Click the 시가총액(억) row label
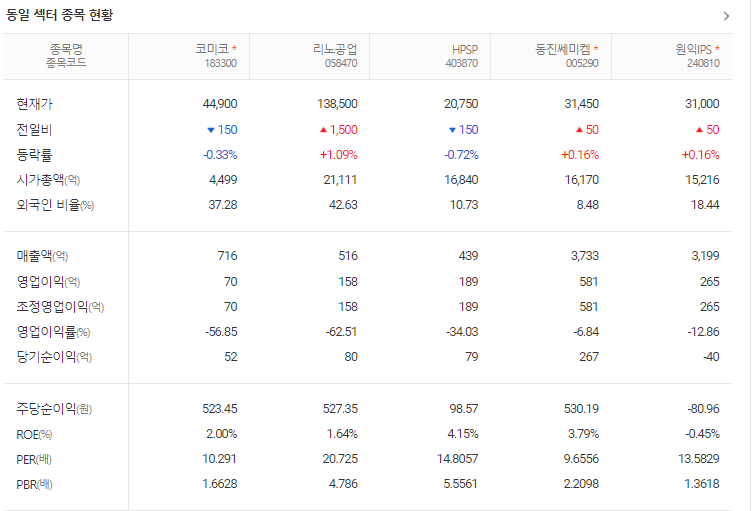 (x=48, y=180)
